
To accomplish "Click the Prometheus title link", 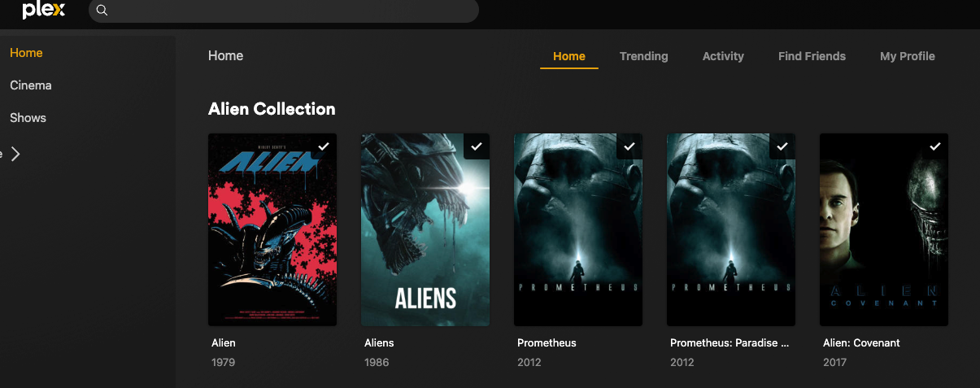I will pos(547,343).
